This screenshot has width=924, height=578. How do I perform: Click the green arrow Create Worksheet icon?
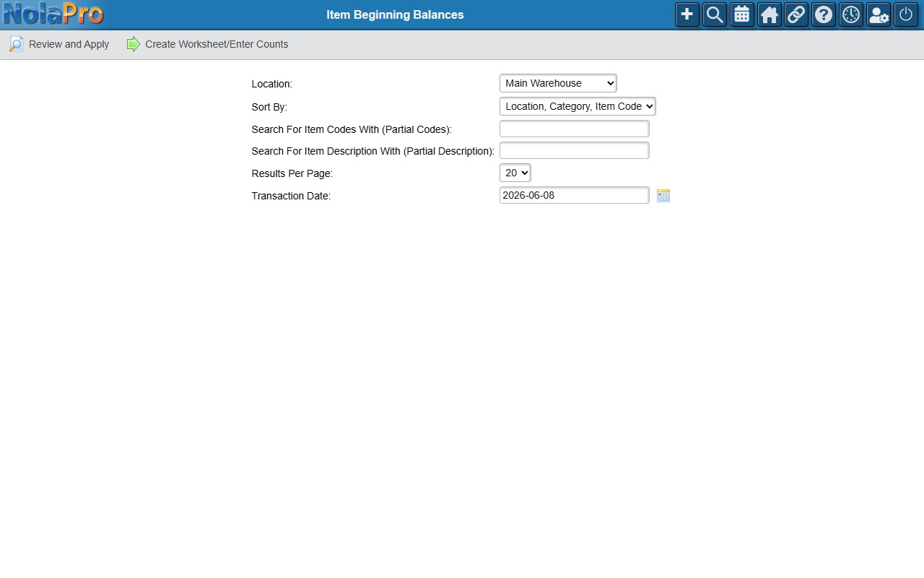(x=133, y=44)
